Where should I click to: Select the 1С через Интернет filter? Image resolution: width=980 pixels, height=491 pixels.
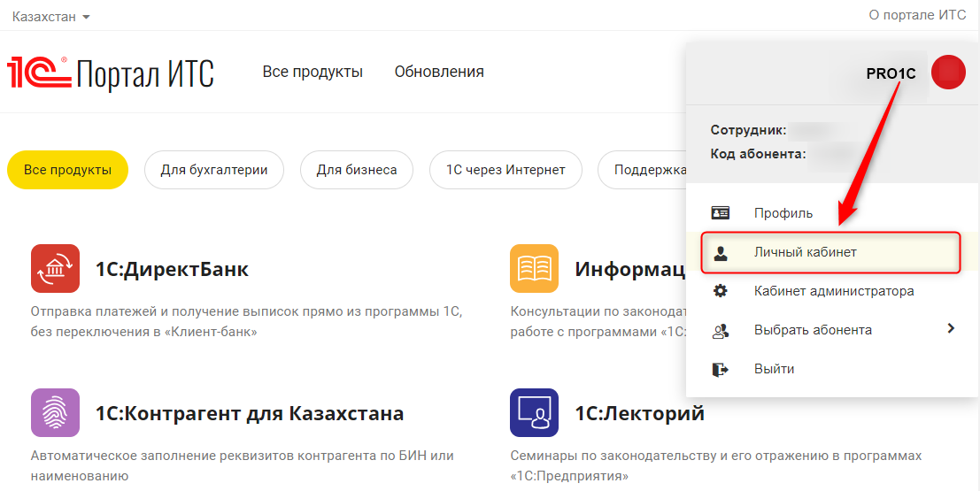(505, 170)
